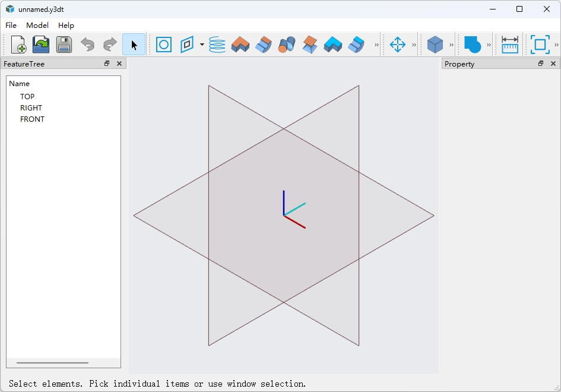Click the Name column header
The width and height of the screenshot is (561, 392).
[x=20, y=84]
